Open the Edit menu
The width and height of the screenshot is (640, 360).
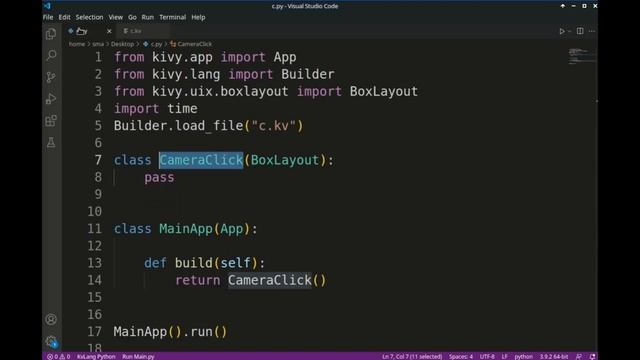click(64, 17)
